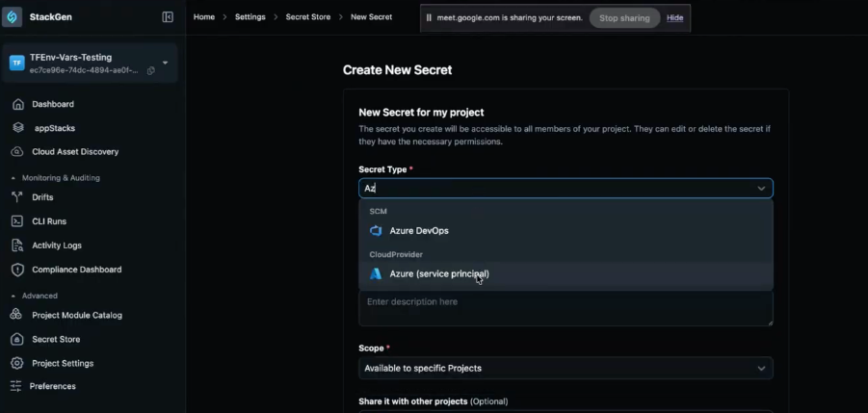This screenshot has height=413, width=868.
Task: Click the project ID text ec7ce96e
Action: tap(84, 71)
